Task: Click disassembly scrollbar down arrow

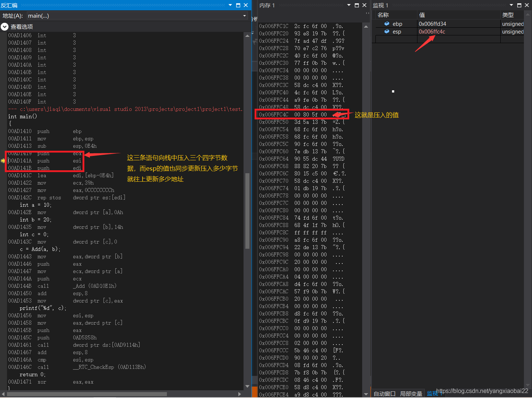Action: coord(247,386)
